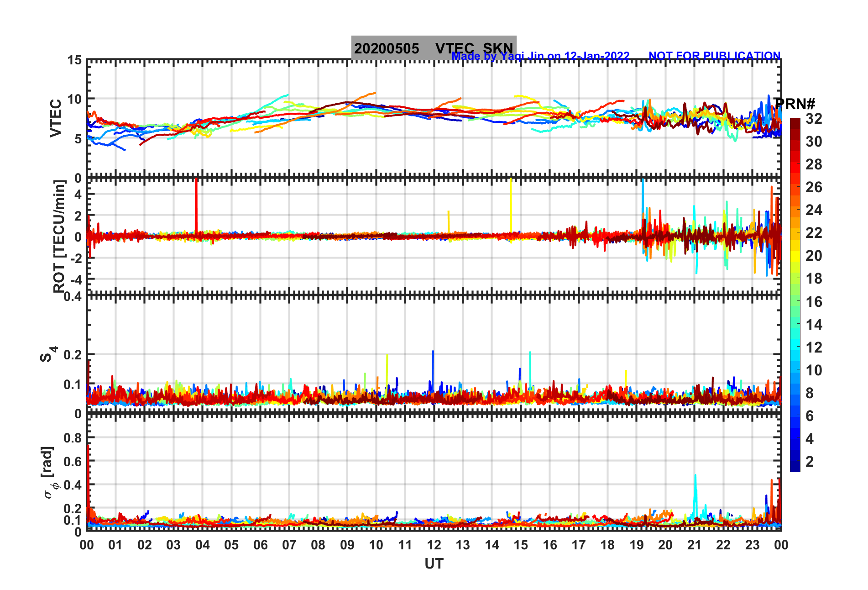Click the green section of the colorbar near 16

tap(795, 301)
